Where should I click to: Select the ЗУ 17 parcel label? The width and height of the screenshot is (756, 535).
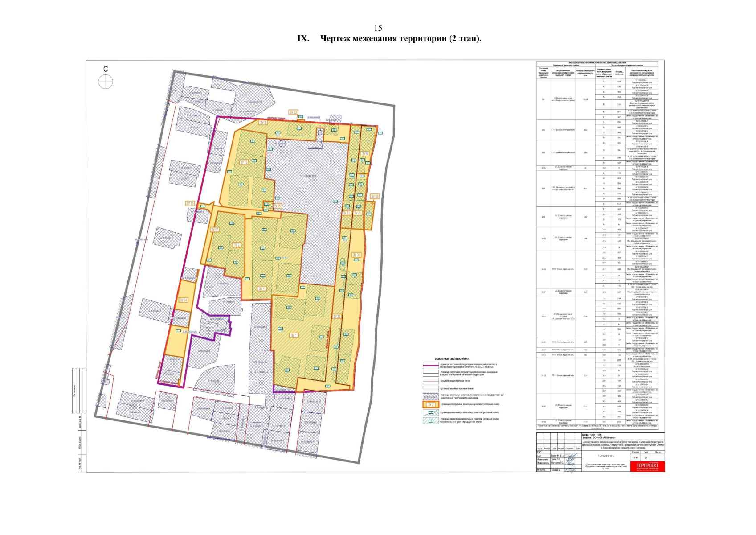(x=214, y=230)
